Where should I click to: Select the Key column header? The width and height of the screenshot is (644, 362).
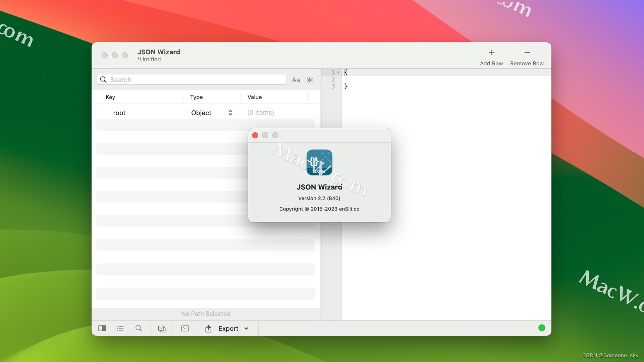(x=110, y=97)
